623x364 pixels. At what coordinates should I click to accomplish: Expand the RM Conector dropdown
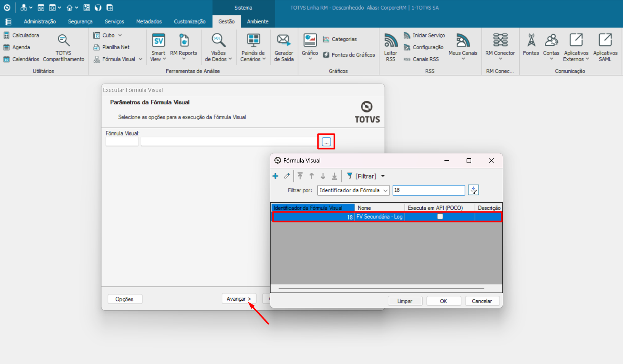pos(500,59)
